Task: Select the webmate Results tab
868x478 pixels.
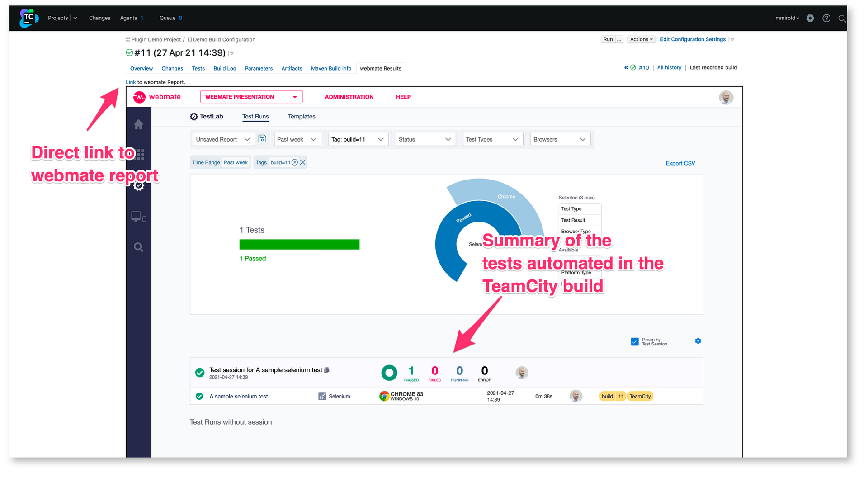Action: tap(381, 69)
